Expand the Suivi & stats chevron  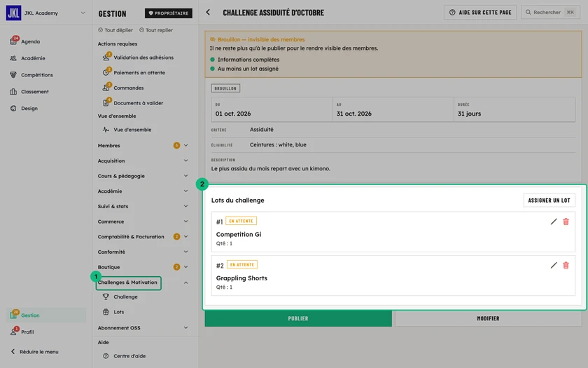tap(185, 206)
